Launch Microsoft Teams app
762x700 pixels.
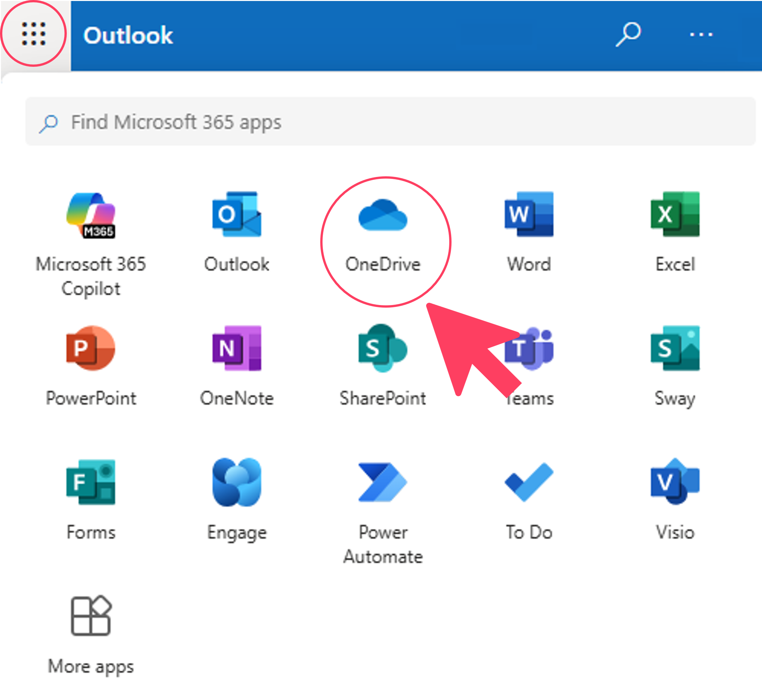529,366
